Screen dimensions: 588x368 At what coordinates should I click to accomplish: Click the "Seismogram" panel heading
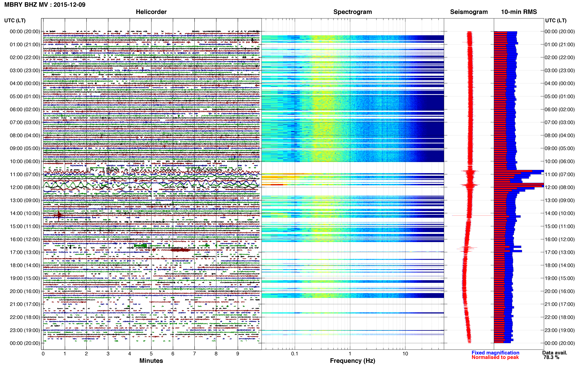[469, 12]
